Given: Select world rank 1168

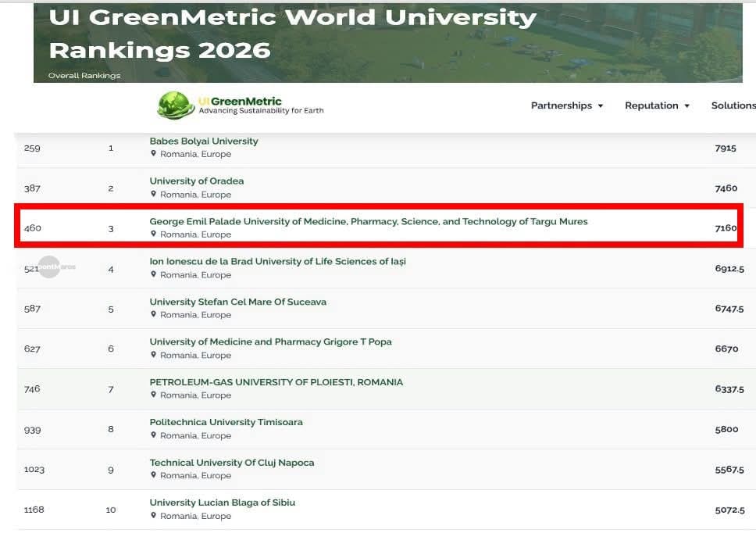Looking at the screenshot, I should pos(34,510).
